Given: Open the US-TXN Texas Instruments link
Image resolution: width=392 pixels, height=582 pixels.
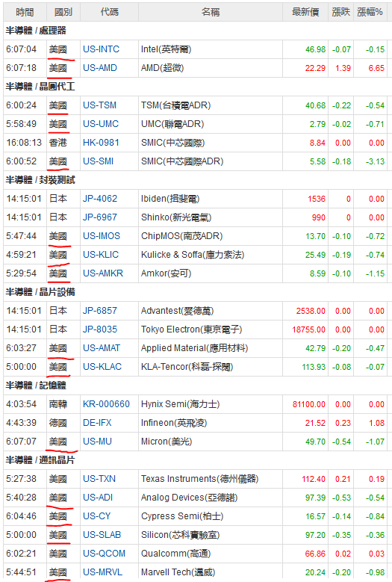Looking at the screenshot, I should (x=99, y=479).
